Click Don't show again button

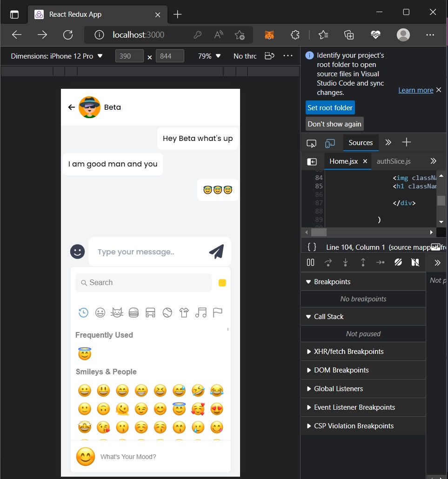pos(334,124)
